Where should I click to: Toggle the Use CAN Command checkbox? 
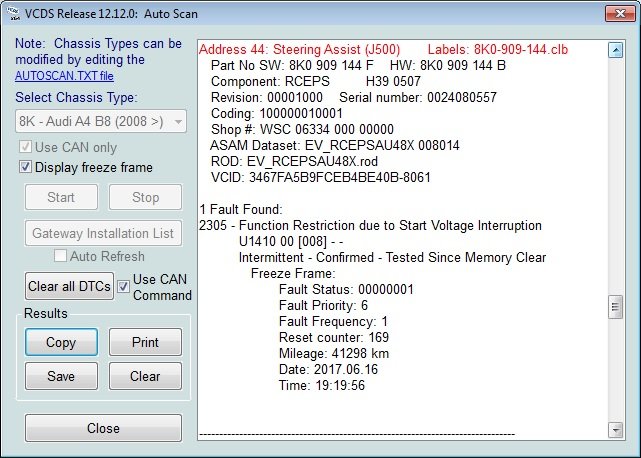[123, 287]
